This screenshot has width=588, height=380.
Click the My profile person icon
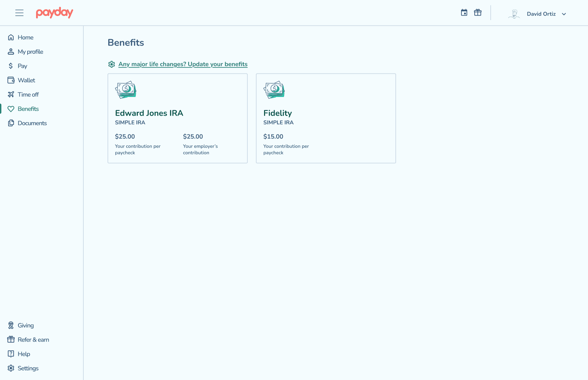pos(11,52)
